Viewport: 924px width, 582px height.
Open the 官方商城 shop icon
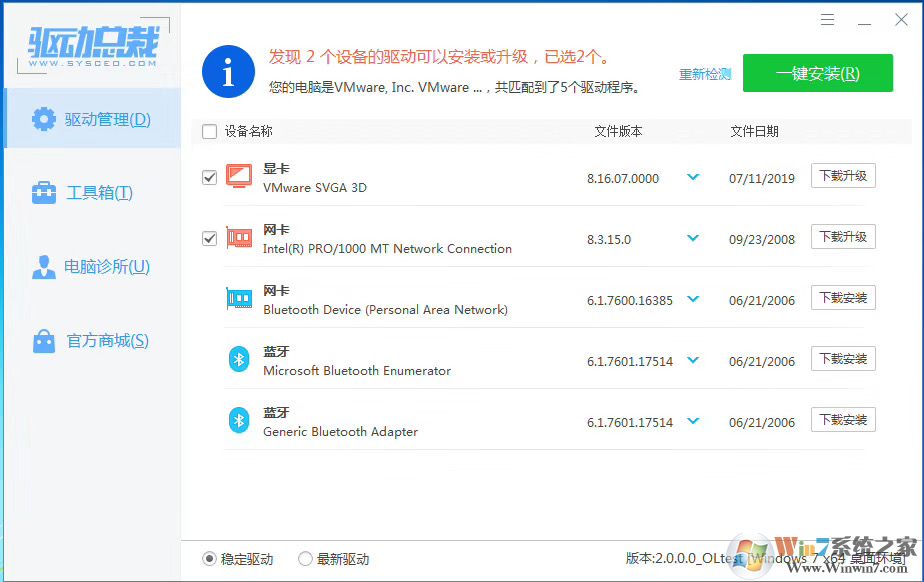44,340
